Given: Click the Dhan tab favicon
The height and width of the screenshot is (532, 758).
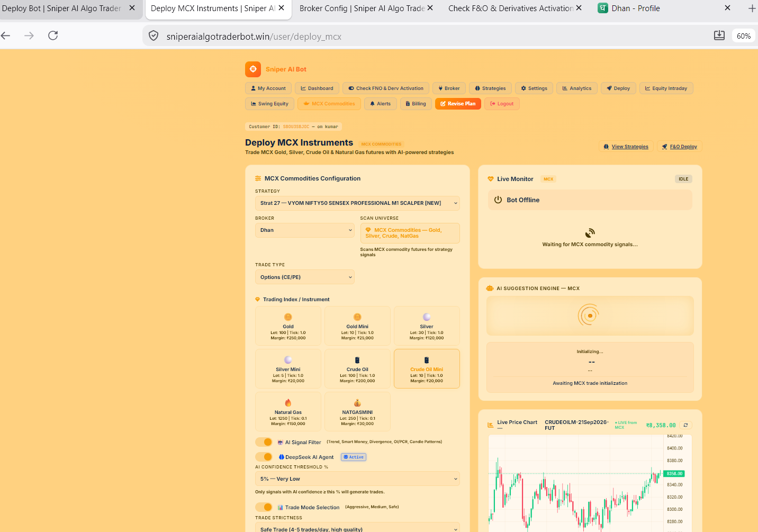Looking at the screenshot, I should coord(603,8).
